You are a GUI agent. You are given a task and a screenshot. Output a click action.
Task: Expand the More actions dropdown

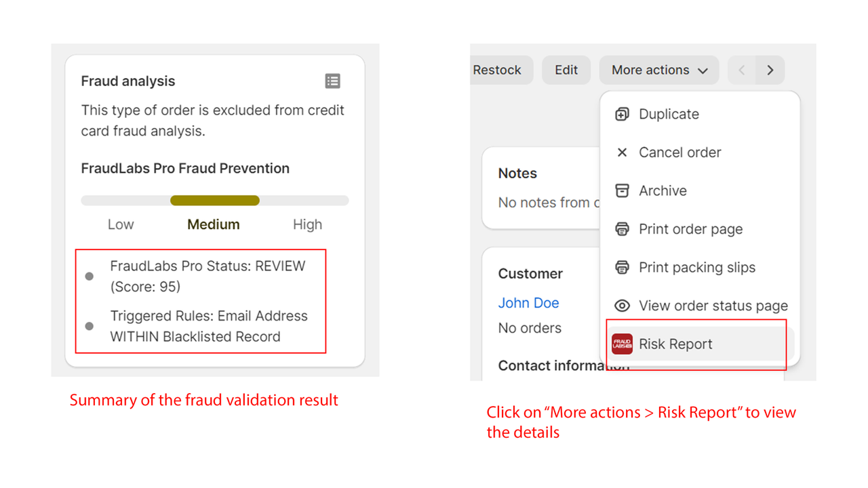[x=659, y=70]
